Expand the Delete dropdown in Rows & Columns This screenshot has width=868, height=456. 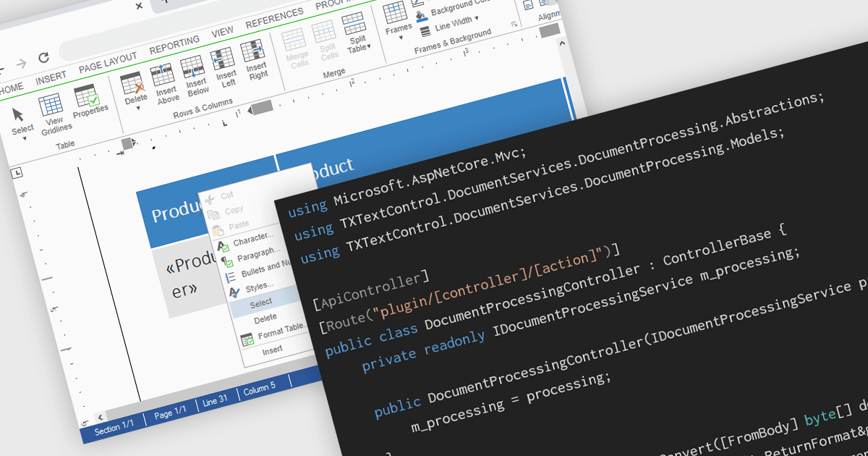tap(137, 109)
